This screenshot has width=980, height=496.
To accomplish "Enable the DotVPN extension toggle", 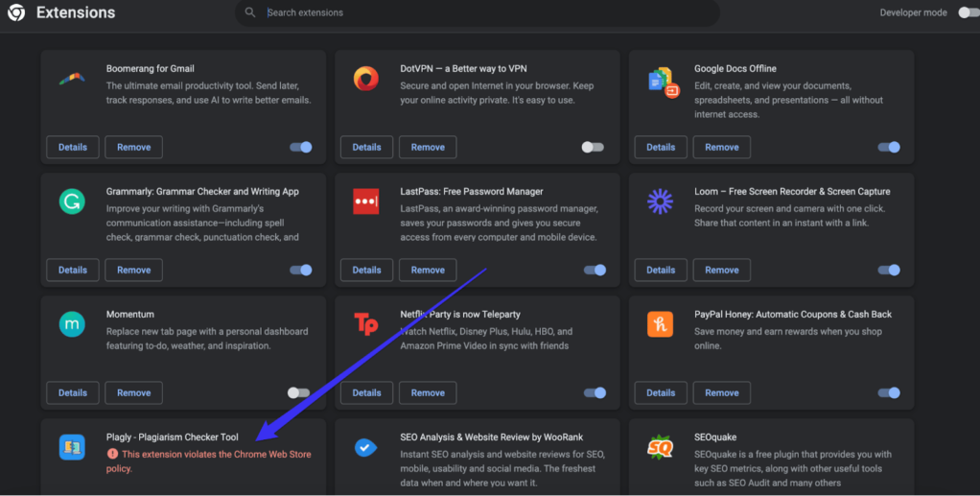I will tap(593, 147).
